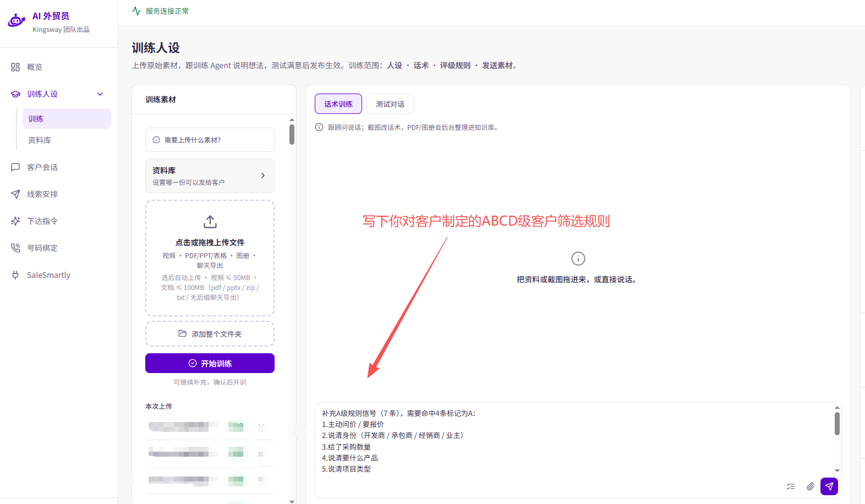Select 训练 in the sidebar submenu
This screenshot has height=504, width=865.
(67, 119)
